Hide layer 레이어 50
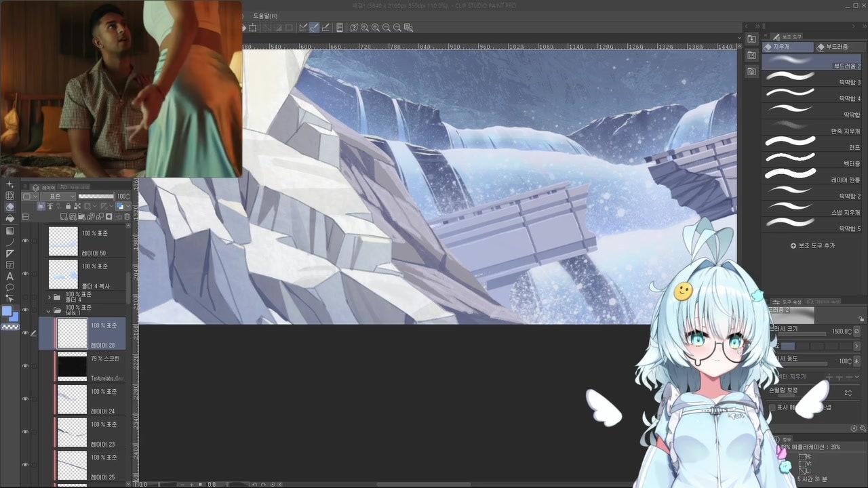Screen dimensions: 868x488 (x=26, y=241)
